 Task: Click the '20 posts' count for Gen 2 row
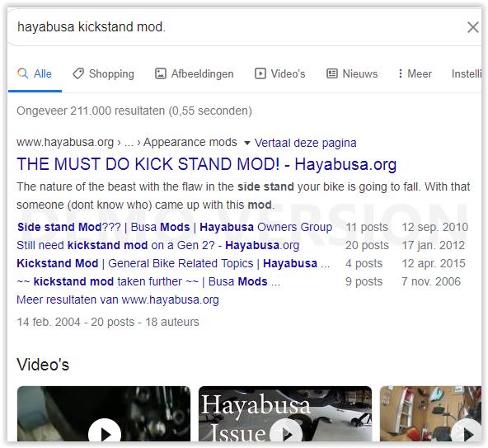click(367, 245)
